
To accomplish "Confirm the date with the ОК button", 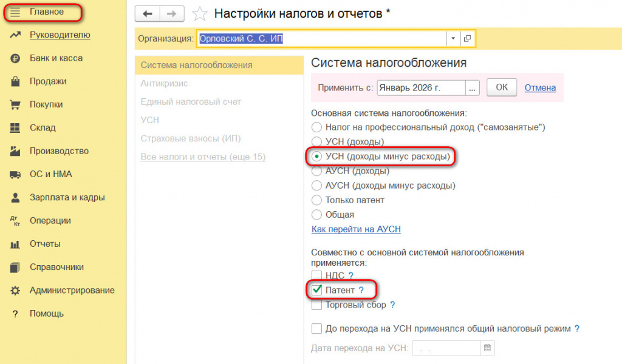I will 501,87.
